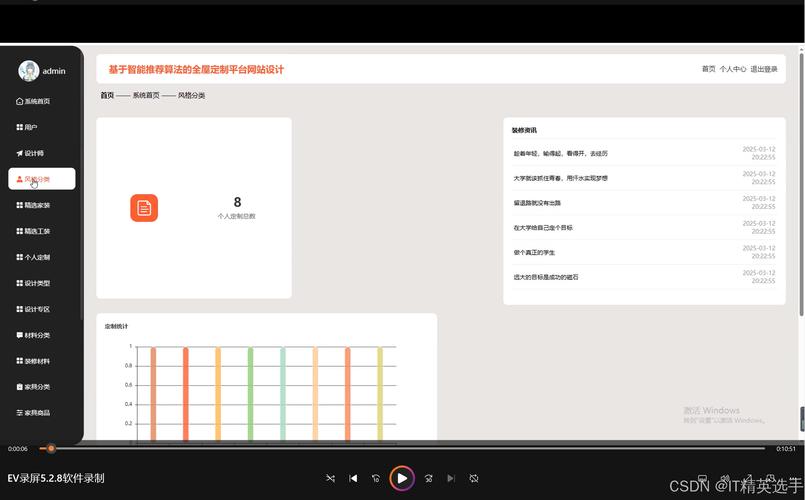Click the green bar in 定制统计 chart
The height and width of the screenshot is (500, 805).
pos(250,393)
